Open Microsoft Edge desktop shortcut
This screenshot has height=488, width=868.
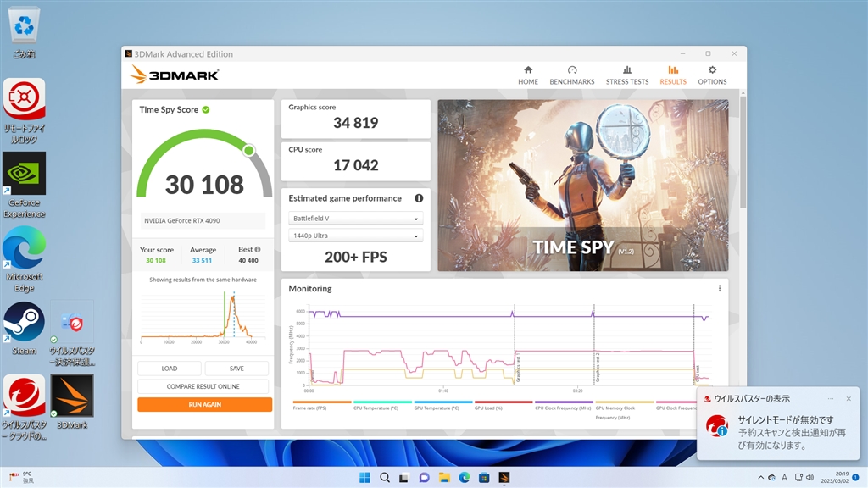coord(24,259)
